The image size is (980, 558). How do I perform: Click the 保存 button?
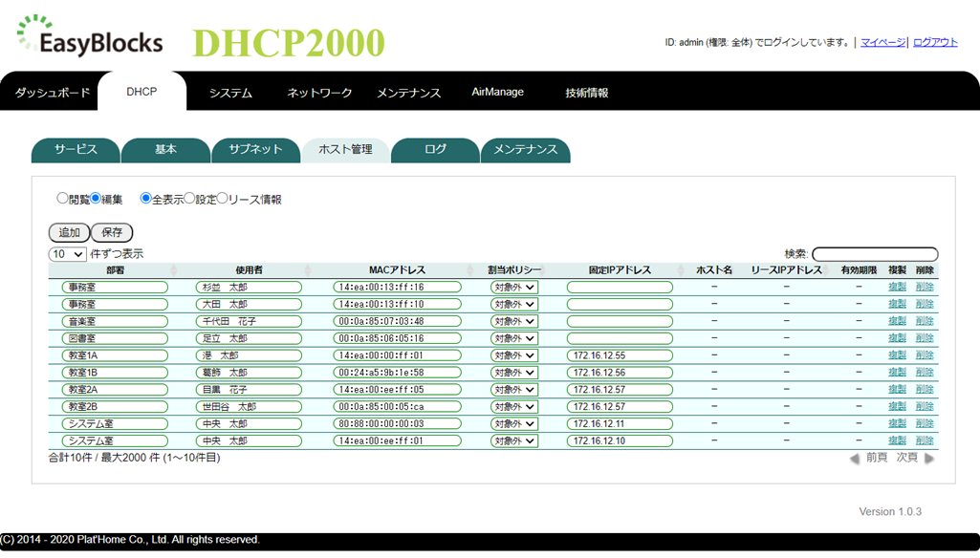click(x=112, y=232)
